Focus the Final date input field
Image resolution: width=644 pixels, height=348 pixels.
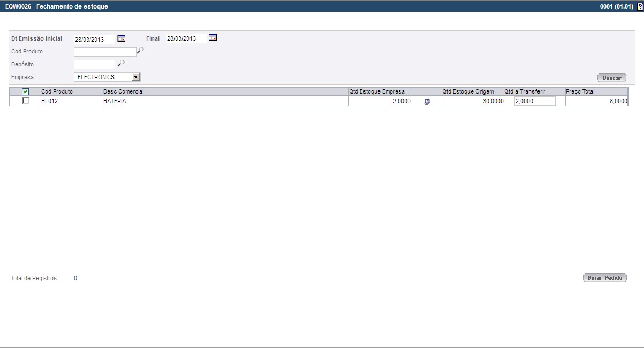pos(186,39)
